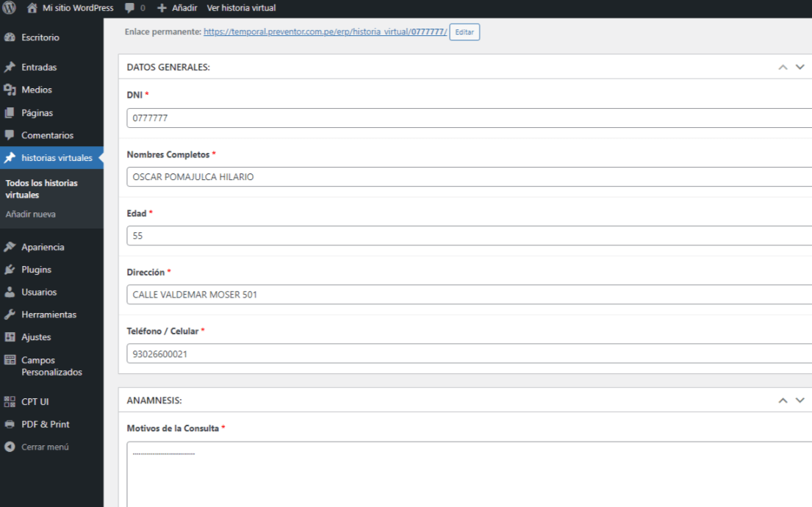Open Campos Personalizados menu item

[x=51, y=366]
